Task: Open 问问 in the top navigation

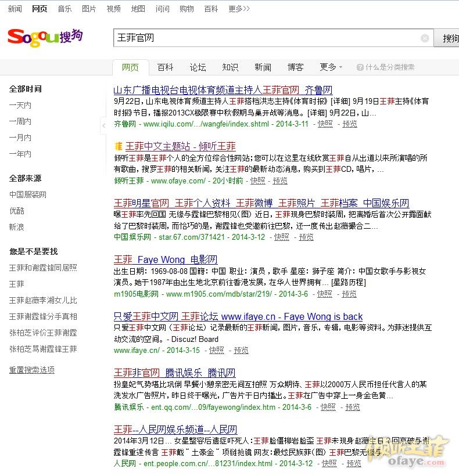Action: [163, 9]
